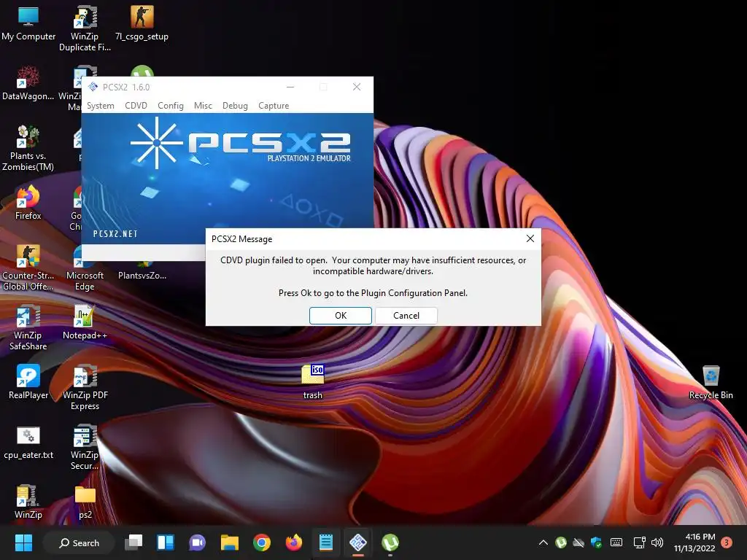Click the network display tray icon
Viewport: 747px width, 560px height.
point(639,542)
